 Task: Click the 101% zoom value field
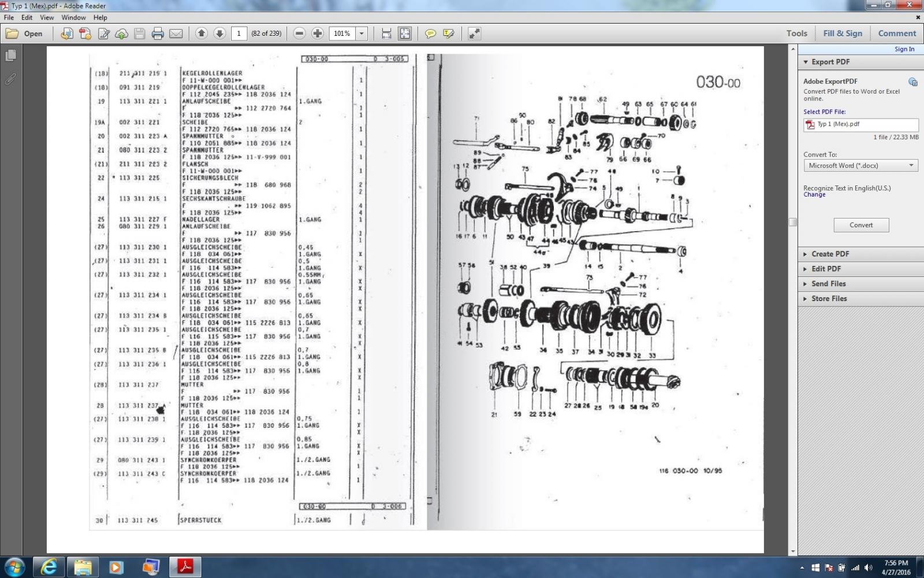[x=342, y=34]
